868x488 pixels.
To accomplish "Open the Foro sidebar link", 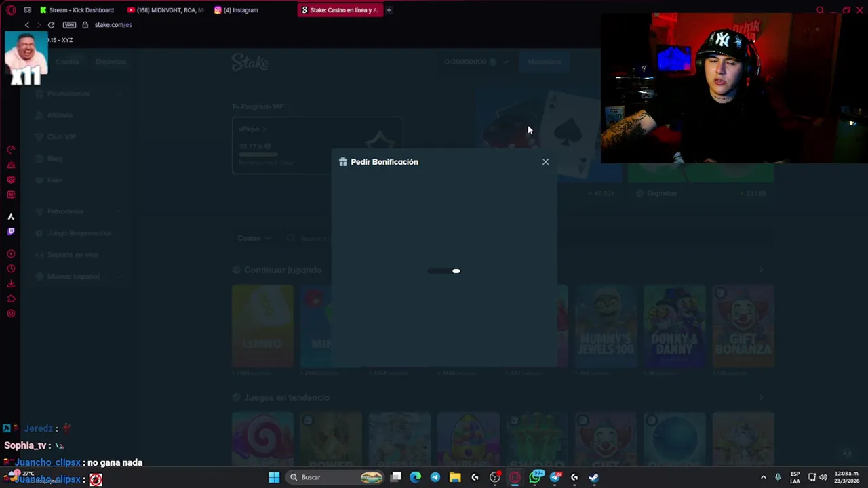I will [x=55, y=180].
